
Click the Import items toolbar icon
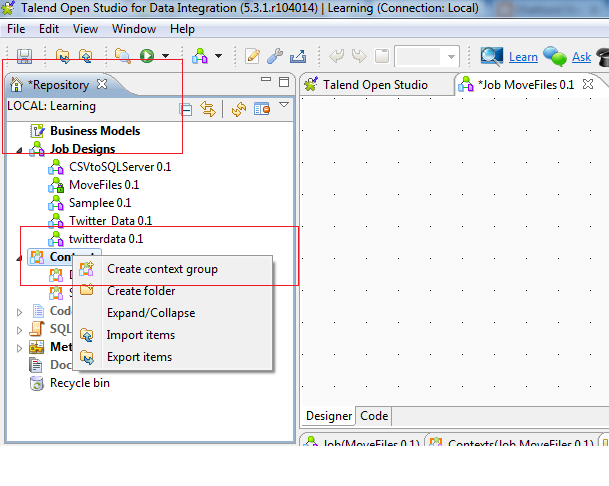tap(86, 57)
